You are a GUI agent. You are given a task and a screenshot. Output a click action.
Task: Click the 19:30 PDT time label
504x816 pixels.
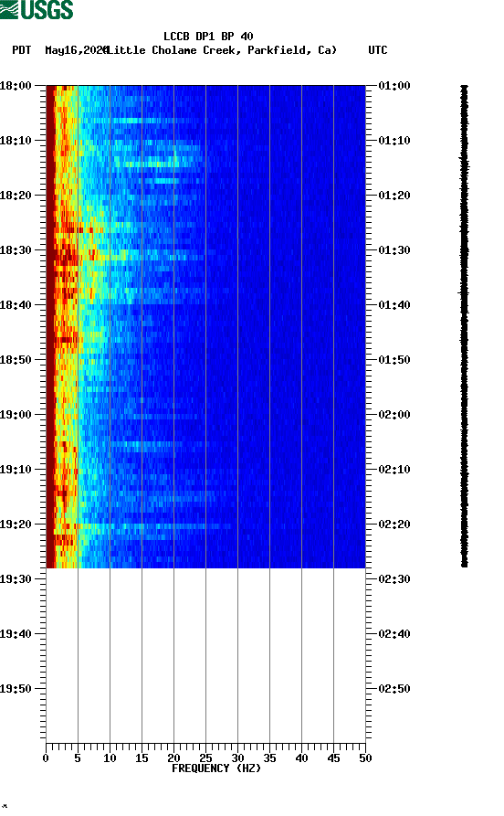(16, 579)
